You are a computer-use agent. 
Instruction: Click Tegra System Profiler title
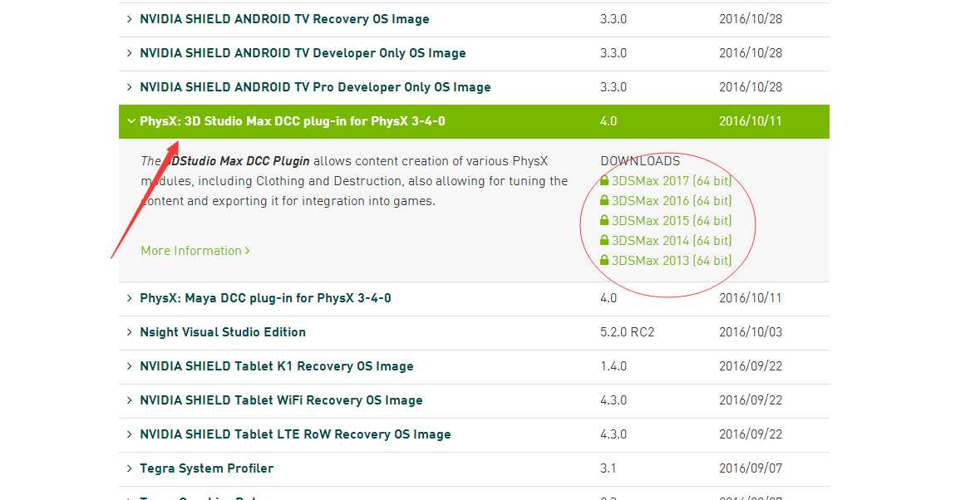click(207, 468)
